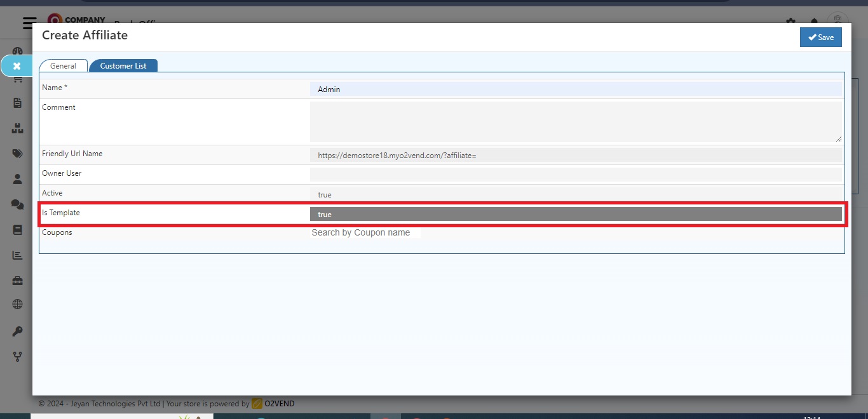Click the bar chart reports icon
This screenshot has width=868, height=419.
coord(17,255)
